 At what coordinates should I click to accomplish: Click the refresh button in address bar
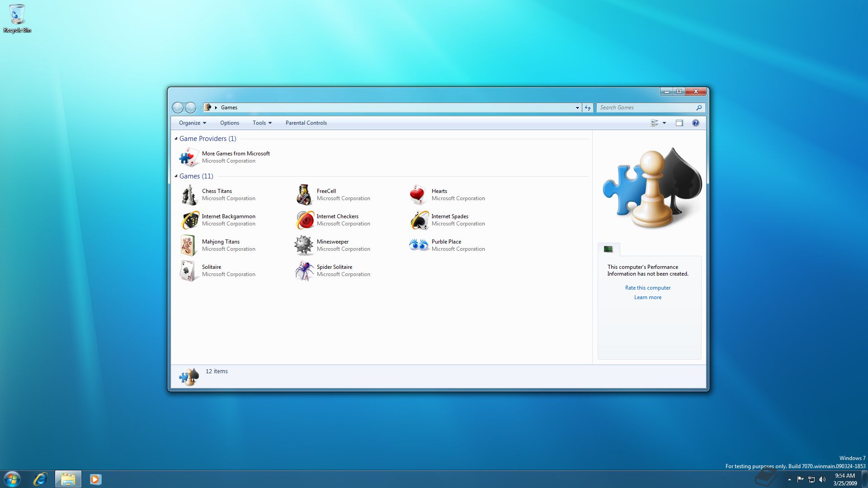[587, 108]
